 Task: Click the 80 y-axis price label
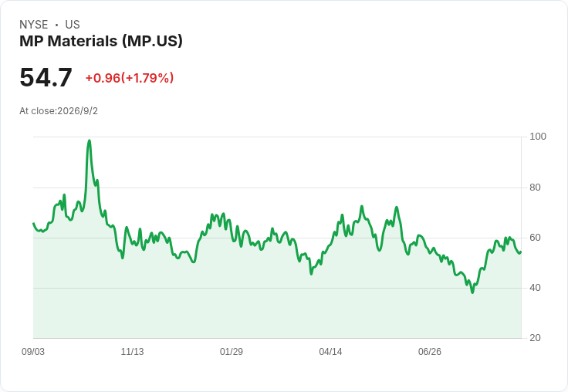[x=535, y=188]
